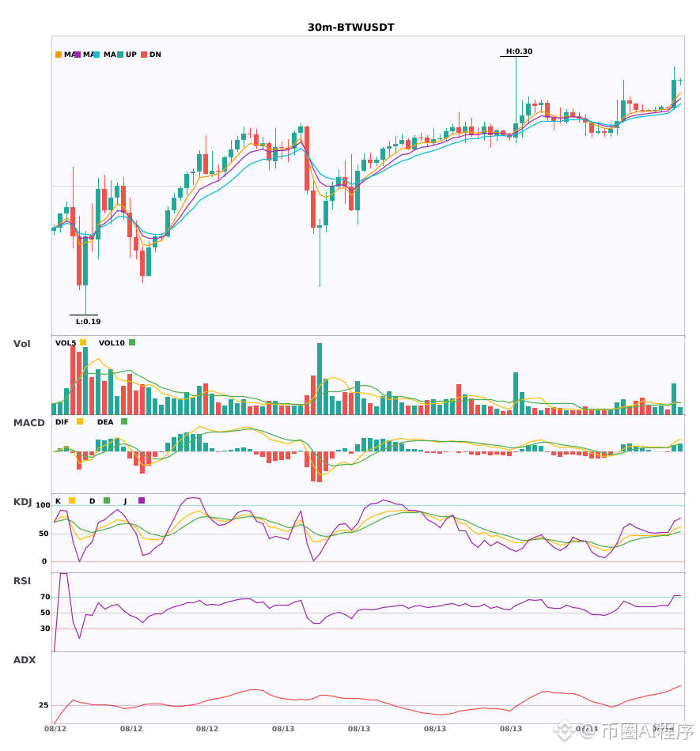Click the RSI 70 level value
The width and height of the screenshot is (700, 751).
point(46,597)
